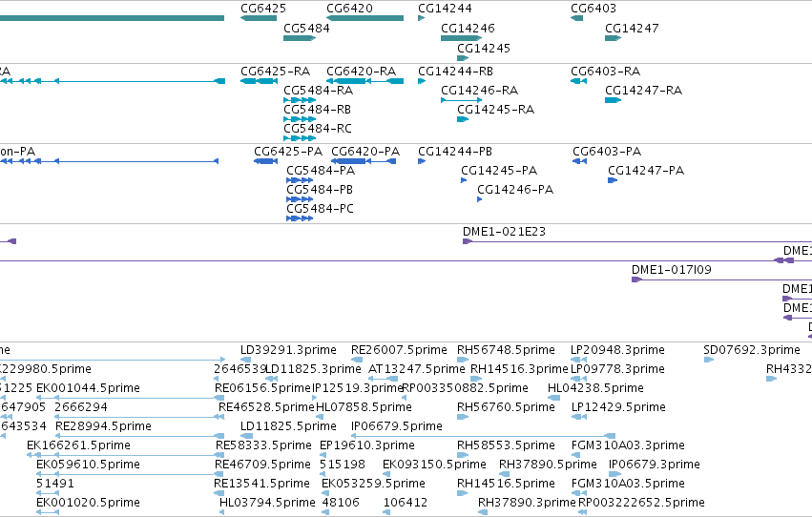Click the CG5484-RA transcript label
812x517 pixels.
(319, 91)
